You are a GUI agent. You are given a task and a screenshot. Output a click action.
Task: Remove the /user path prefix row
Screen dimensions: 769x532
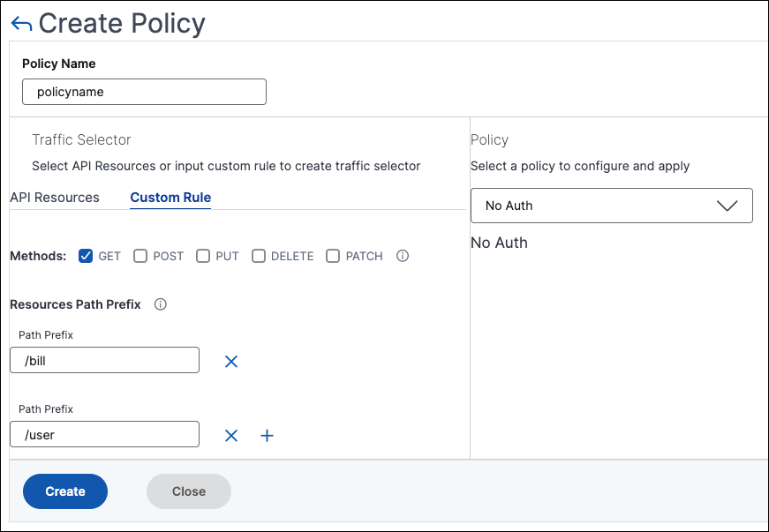click(231, 436)
